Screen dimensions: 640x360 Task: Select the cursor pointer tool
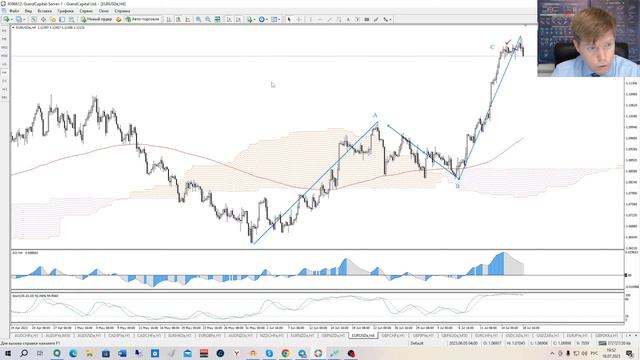pyautogui.click(x=289, y=19)
